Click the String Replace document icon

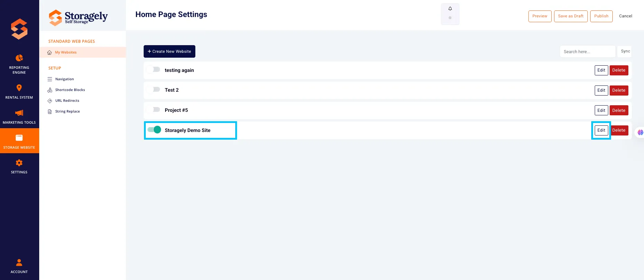50,112
